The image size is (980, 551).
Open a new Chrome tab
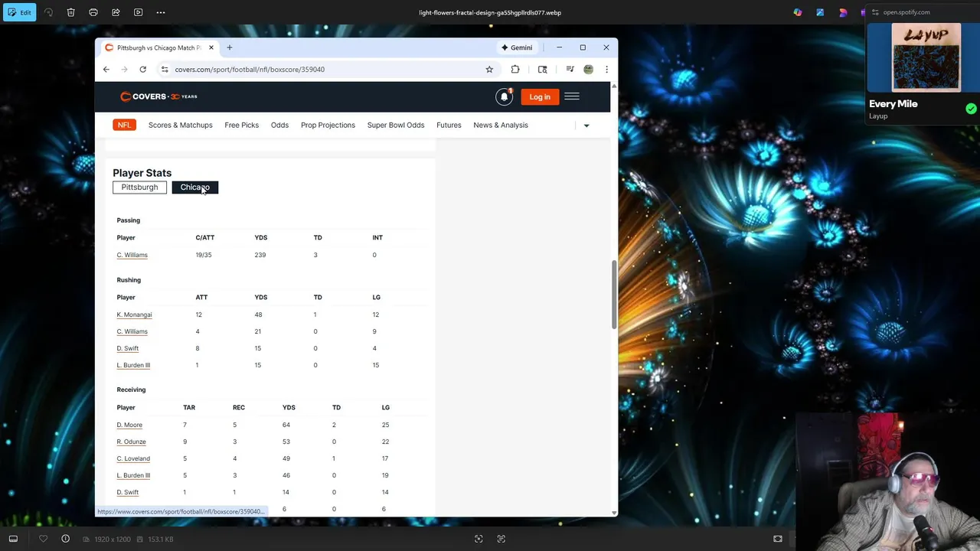pos(229,47)
